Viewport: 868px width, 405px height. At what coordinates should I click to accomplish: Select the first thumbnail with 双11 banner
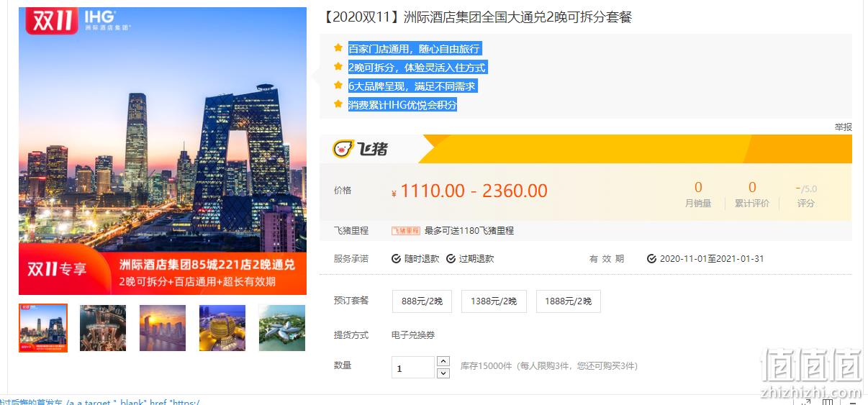43,328
